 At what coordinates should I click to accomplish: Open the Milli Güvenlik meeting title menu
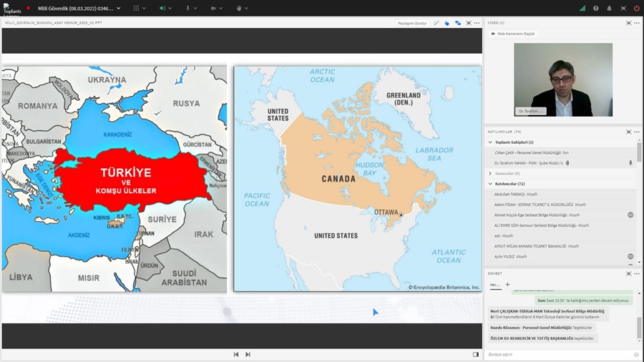[x=79, y=9]
